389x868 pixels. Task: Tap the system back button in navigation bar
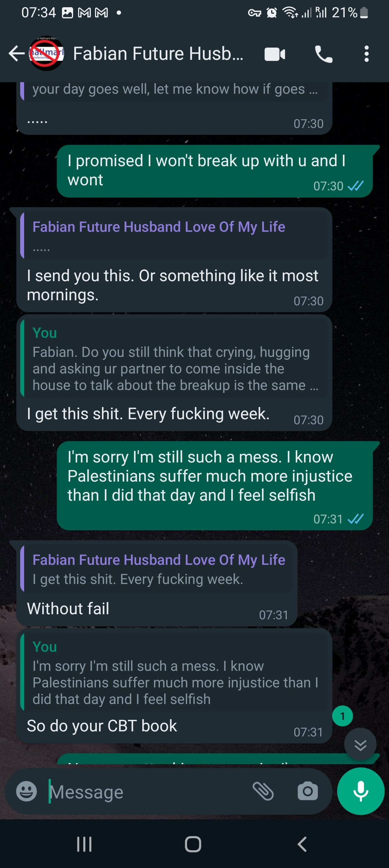click(x=302, y=844)
